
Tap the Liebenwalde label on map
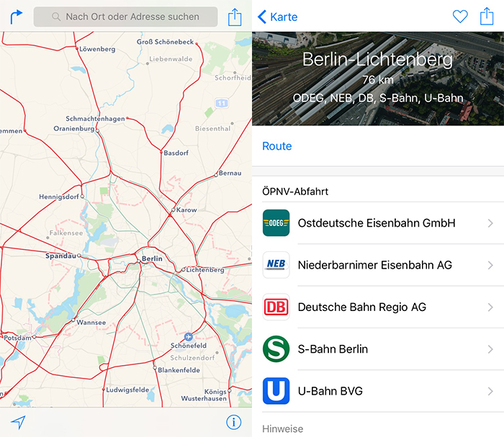[171, 59]
